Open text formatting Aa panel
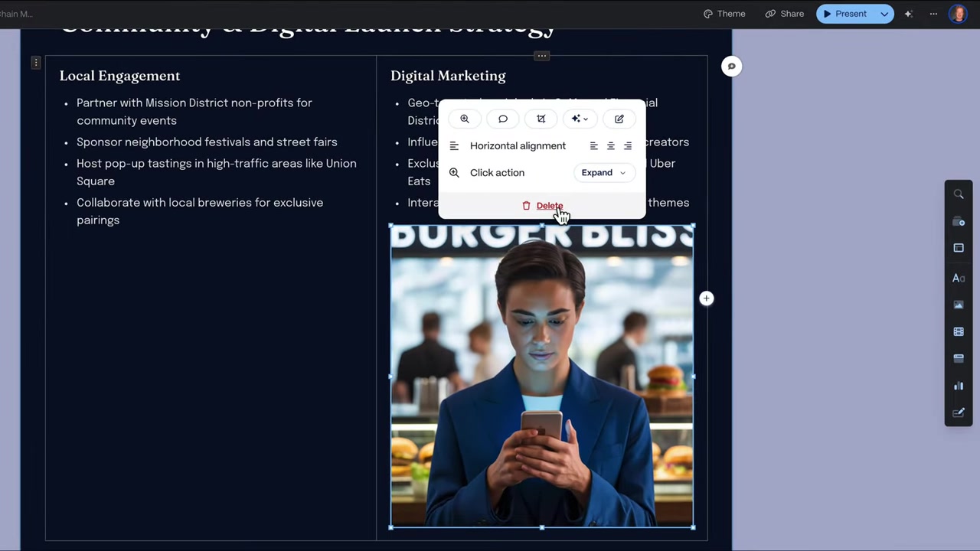The width and height of the screenshot is (980, 551). coord(959,278)
